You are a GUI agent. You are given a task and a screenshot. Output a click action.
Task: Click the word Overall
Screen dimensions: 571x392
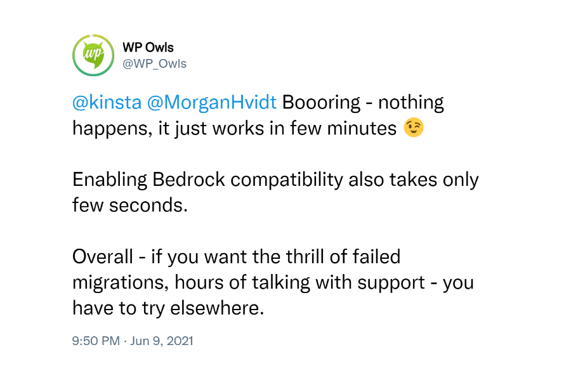103,257
